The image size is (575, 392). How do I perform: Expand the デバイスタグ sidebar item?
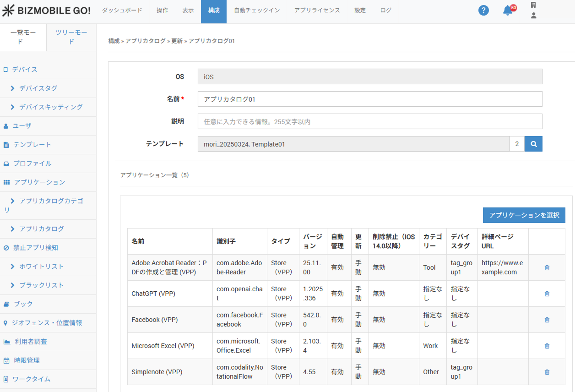[38, 88]
